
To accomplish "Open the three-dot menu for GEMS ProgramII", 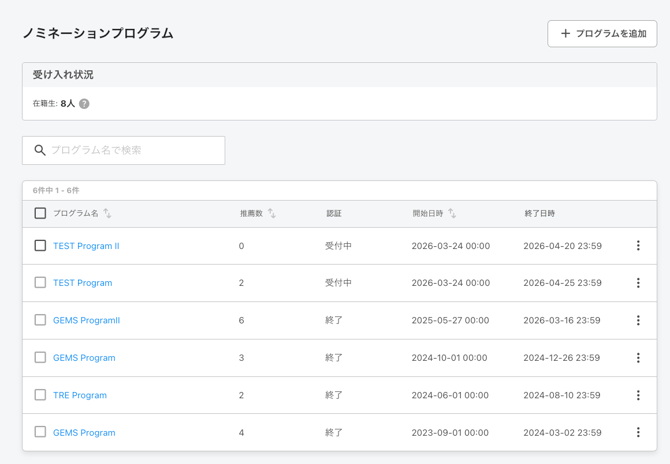I will 638,320.
